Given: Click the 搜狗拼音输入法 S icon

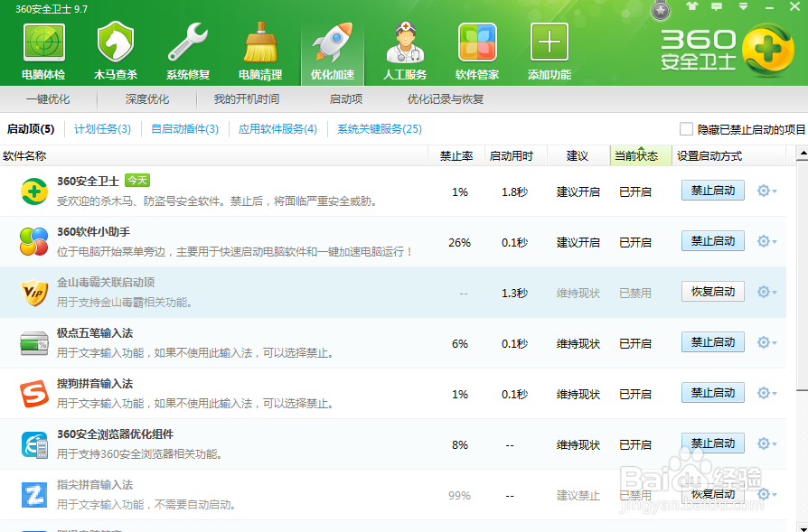Looking at the screenshot, I should click(34, 394).
